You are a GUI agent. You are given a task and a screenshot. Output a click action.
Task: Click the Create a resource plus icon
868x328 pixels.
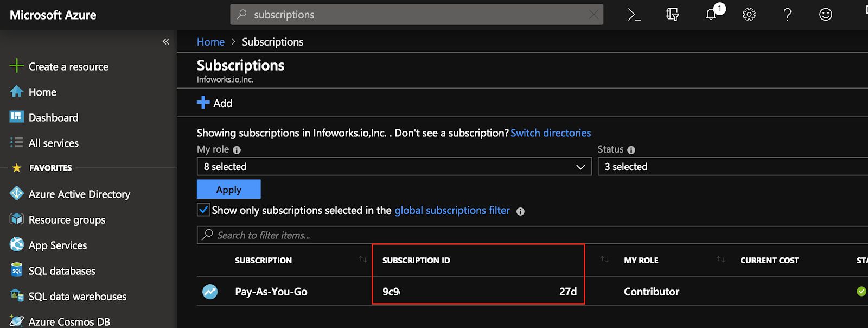[x=17, y=66]
